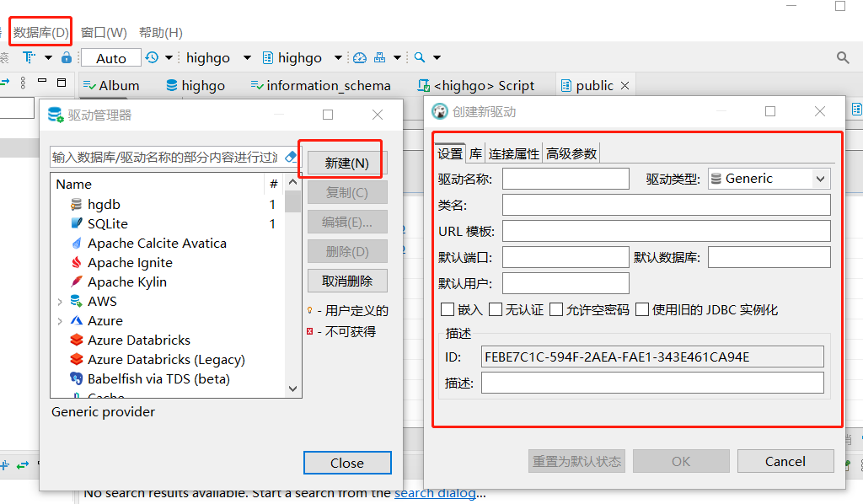The height and width of the screenshot is (504, 863).
Task: Toggle 使用旧的 JDBC 实例化 checkbox
Action: (x=641, y=310)
